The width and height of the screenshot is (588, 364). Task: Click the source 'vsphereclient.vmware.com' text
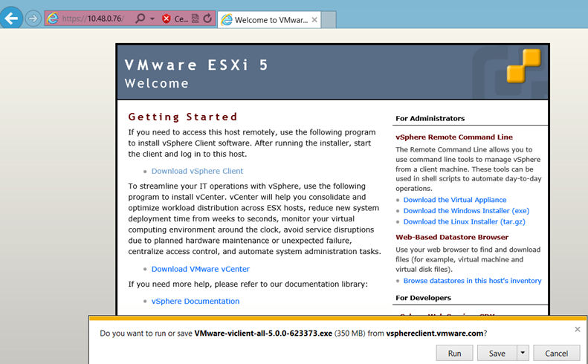pos(435,334)
